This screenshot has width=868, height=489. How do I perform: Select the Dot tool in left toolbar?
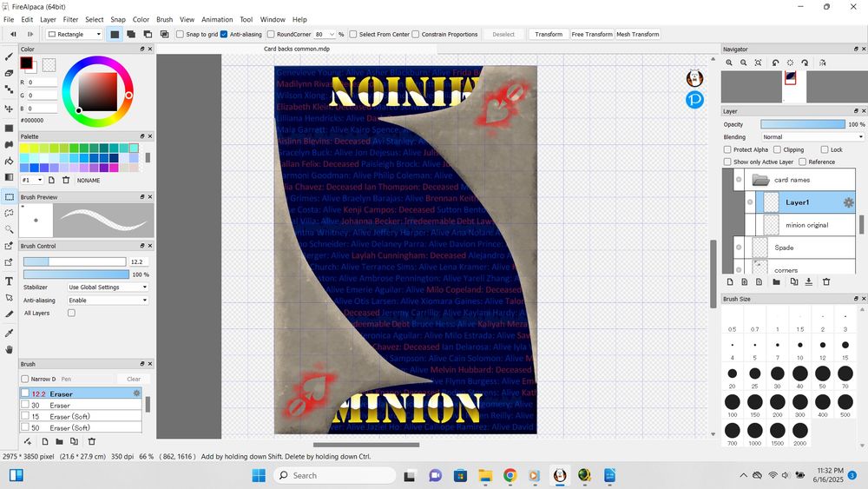pyautogui.click(x=9, y=89)
